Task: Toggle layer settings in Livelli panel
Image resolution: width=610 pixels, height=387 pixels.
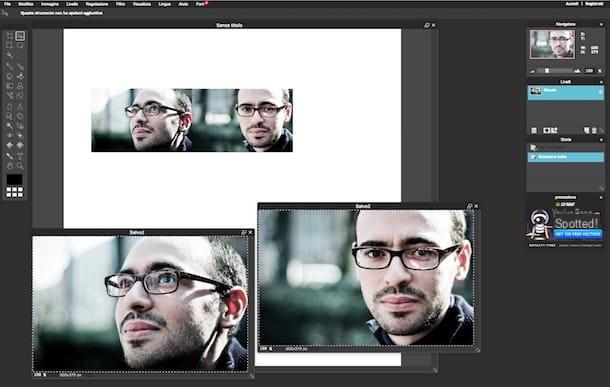Action: click(x=534, y=130)
